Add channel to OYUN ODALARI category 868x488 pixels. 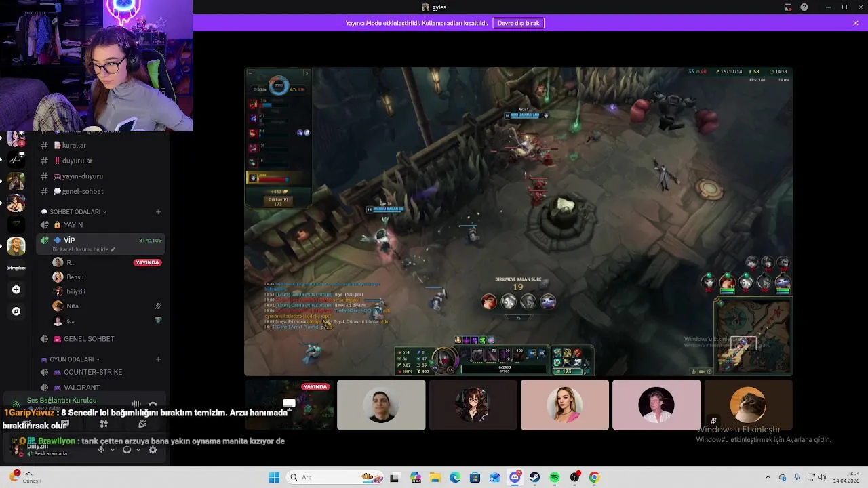158,359
